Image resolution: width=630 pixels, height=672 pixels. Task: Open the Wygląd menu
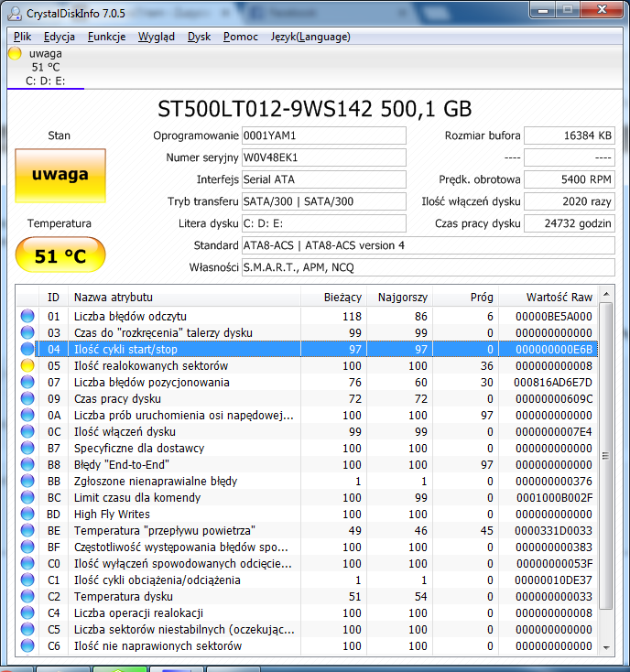157,37
